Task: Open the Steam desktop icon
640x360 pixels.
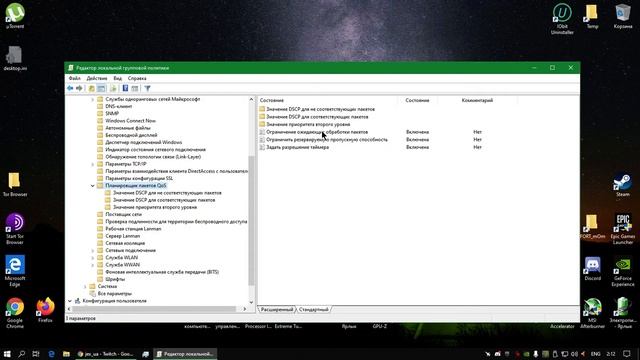Action: 622,185
